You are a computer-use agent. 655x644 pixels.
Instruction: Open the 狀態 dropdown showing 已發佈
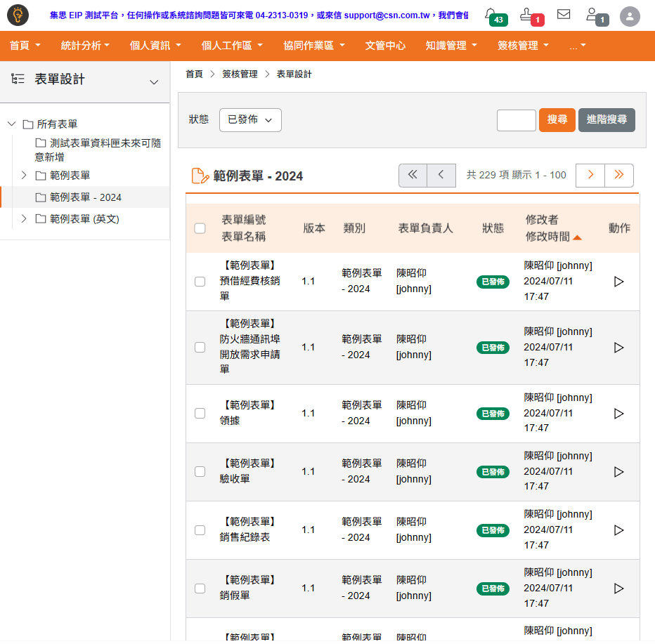pyautogui.click(x=250, y=120)
